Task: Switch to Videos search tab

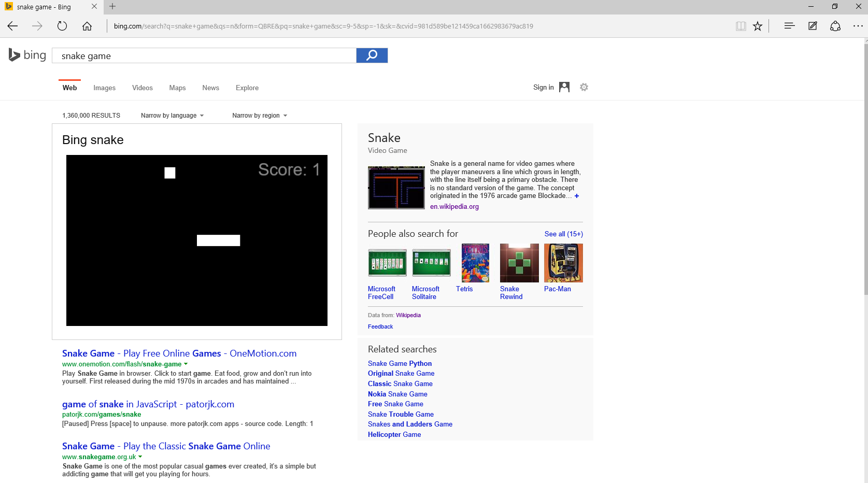Action: [143, 88]
